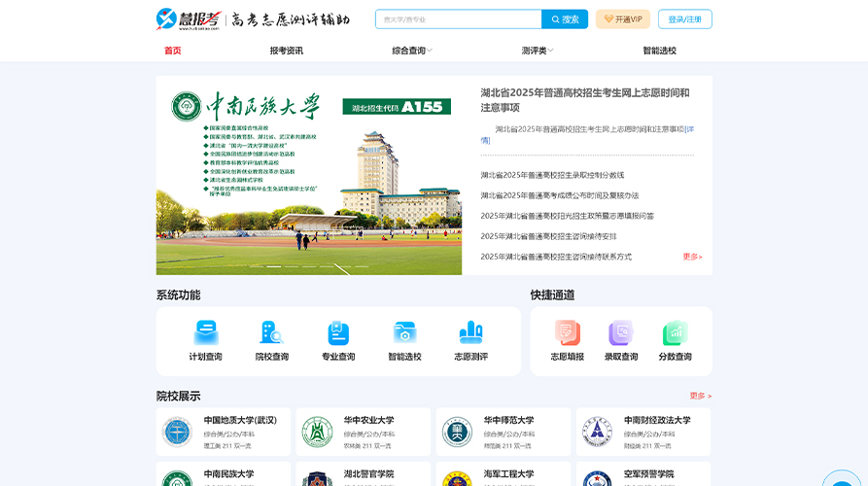Open 2025年湖北省普通高校招生咨询接待联系方式

tap(556, 257)
